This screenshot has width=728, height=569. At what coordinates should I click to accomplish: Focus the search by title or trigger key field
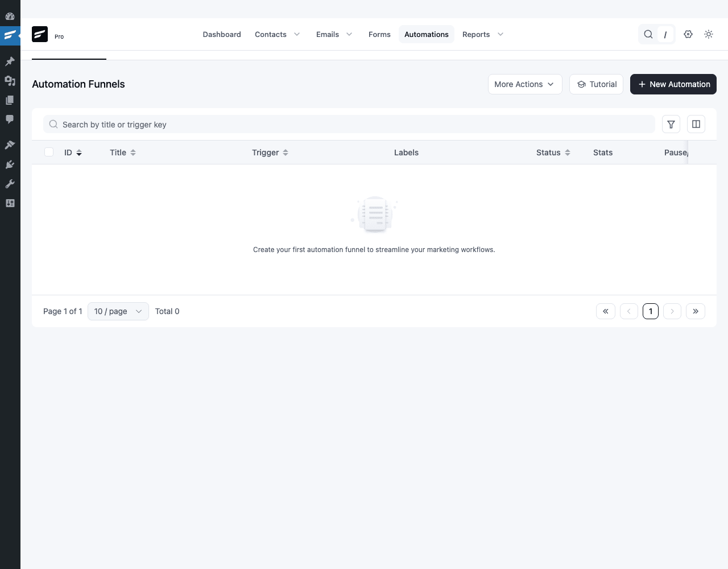349,124
